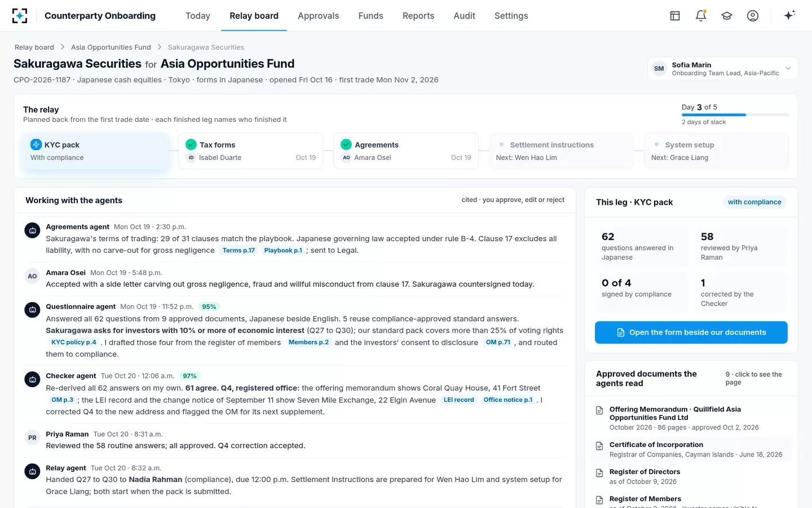Image resolution: width=812 pixels, height=508 pixels.
Task: Go to Asia Opportunities Fund breadcrumb
Action: click(111, 47)
